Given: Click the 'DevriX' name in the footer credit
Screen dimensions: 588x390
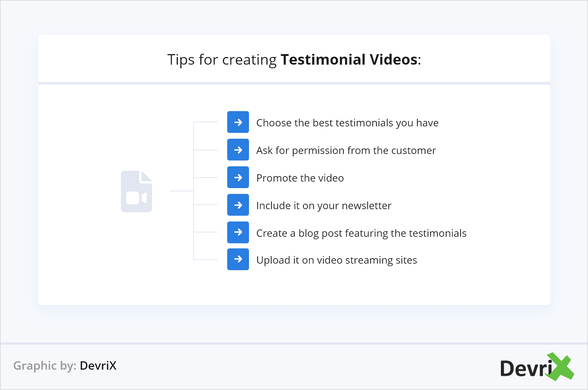Looking at the screenshot, I should pos(98,365).
